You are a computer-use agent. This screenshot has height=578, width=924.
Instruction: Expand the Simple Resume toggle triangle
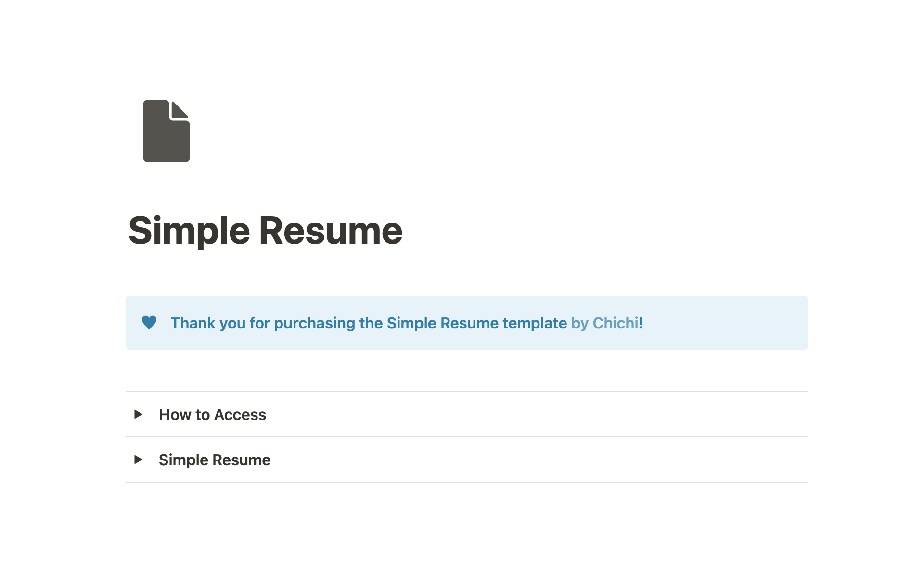pyautogui.click(x=138, y=460)
